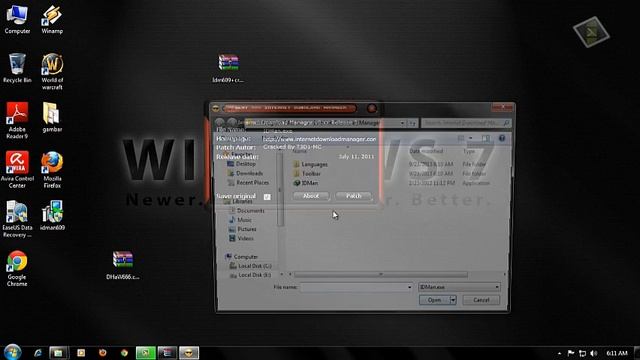Viewport: 640px width, 360px height.
Task: Switch to the WinRAR taskbar window
Action: click(167, 353)
